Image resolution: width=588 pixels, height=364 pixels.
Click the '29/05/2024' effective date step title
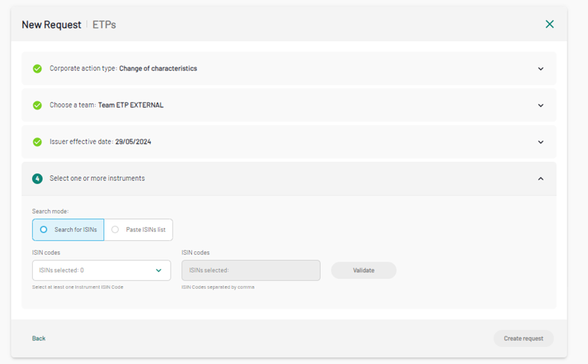tap(133, 141)
